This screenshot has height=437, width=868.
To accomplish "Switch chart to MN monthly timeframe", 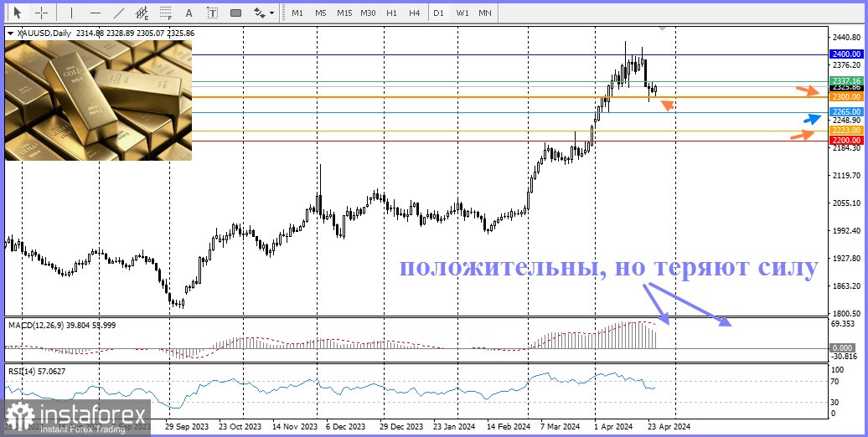I will click(x=485, y=13).
